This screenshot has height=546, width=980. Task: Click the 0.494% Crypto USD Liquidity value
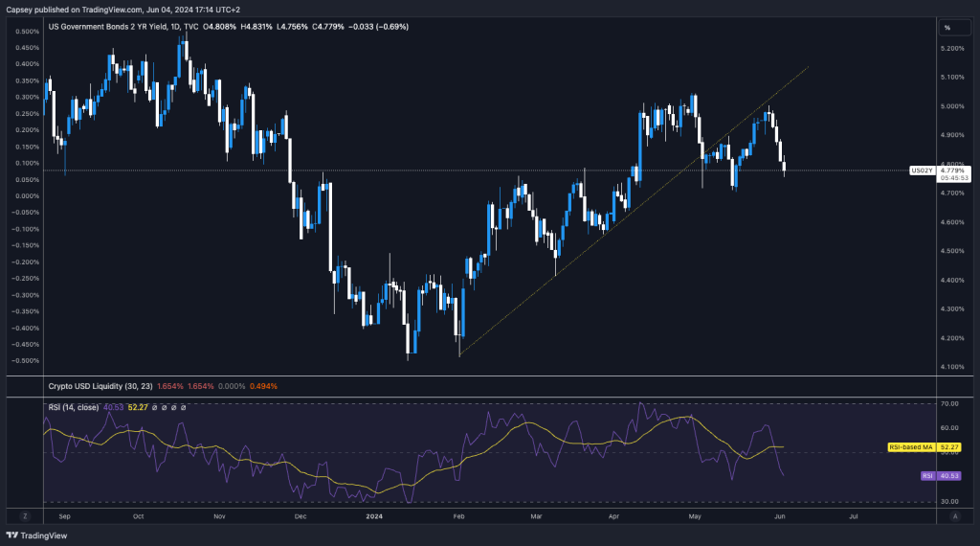[x=263, y=386]
